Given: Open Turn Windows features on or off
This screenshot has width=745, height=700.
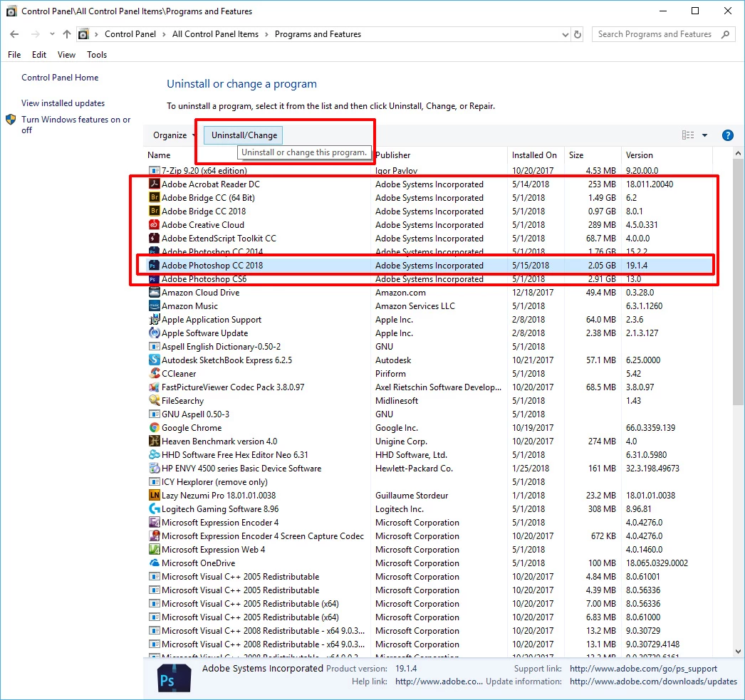Looking at the screenshot, I should tap(75, 125).
